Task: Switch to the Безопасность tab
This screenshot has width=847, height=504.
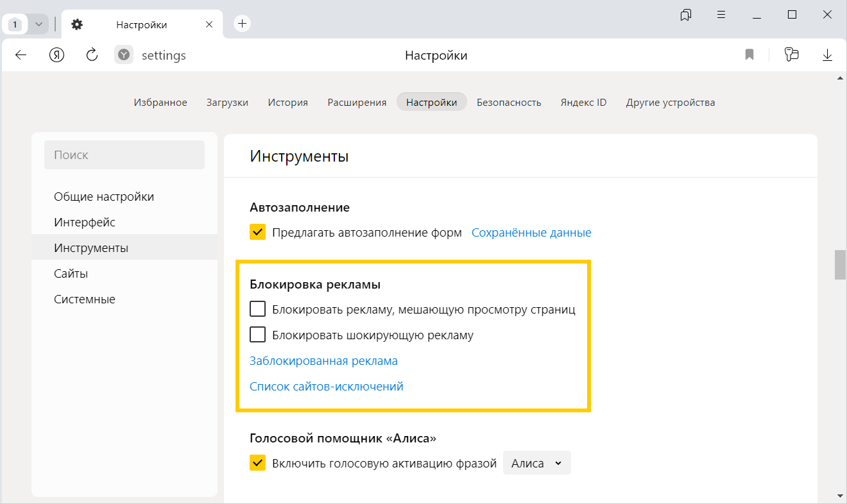Action: coord(508,103)
